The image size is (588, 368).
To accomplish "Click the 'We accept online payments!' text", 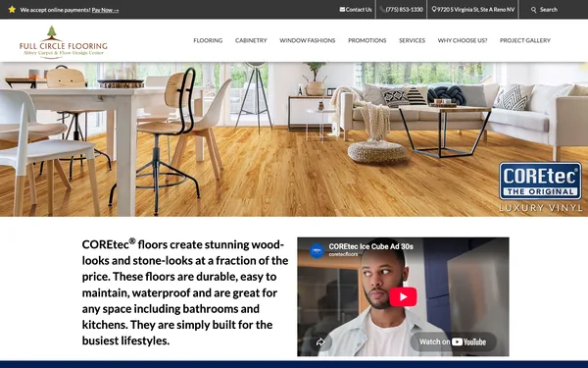I will pyautogui.click(x=56, y=10).
